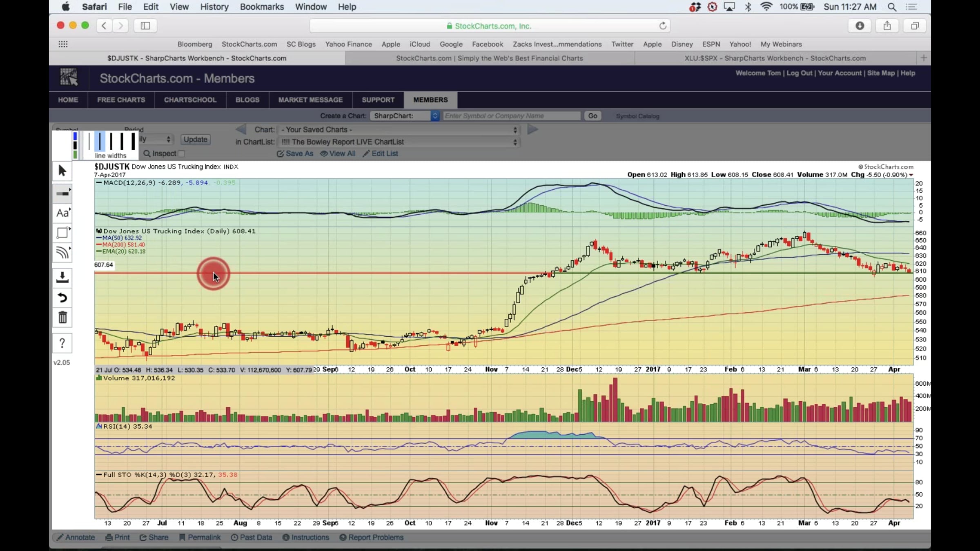Pick the Aa text annotation tool
The width and height of the screenshot is (980, 551).
click(x=62, y=213)
